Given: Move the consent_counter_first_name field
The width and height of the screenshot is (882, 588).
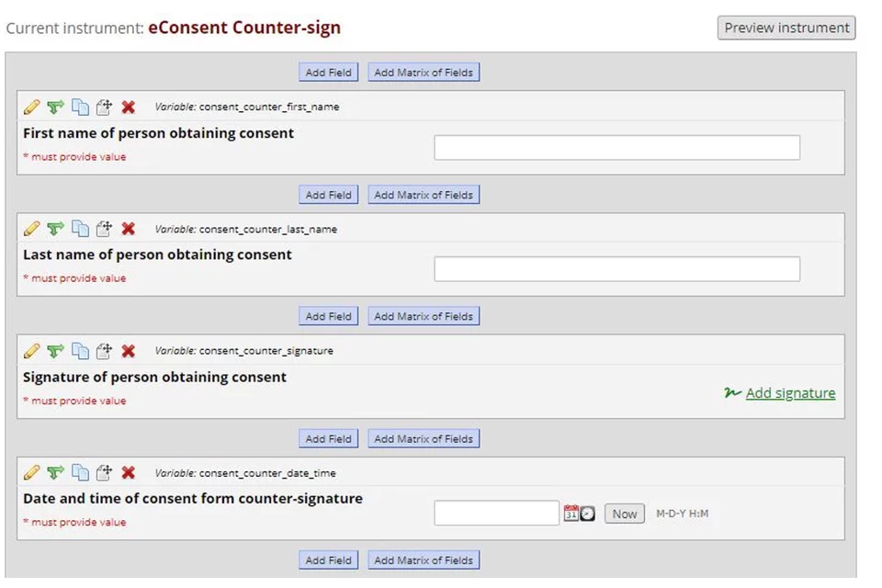Looking at the screenshot, I should tap(104, 107).
